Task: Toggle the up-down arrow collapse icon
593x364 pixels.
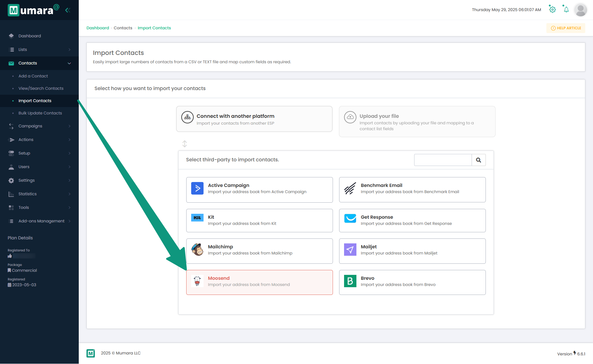Action: (x=184, y=144)
